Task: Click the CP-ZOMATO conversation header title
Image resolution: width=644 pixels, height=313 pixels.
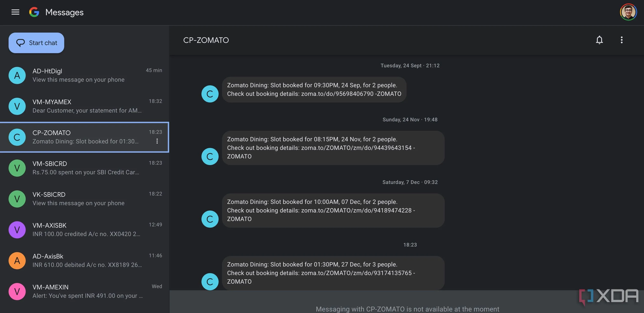Action: click(x=206, y=40)
